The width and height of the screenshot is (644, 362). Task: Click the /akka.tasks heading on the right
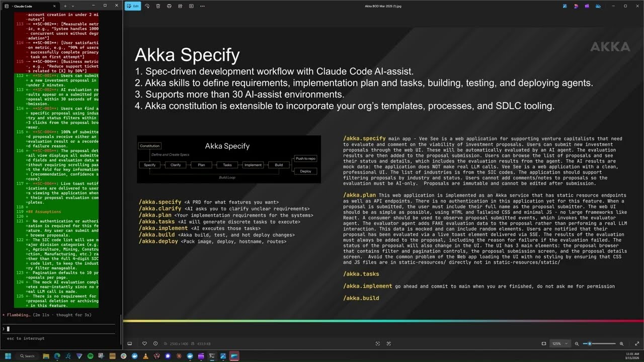point(361,274)
